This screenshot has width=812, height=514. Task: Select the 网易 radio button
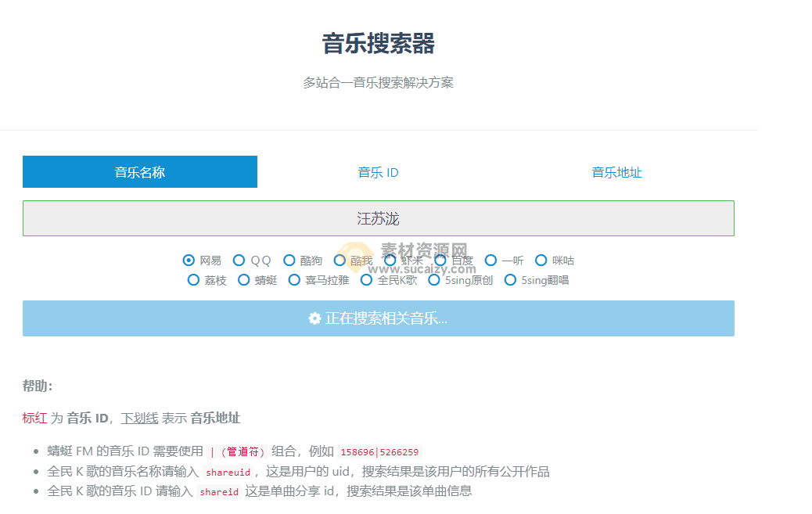(188, 260)
